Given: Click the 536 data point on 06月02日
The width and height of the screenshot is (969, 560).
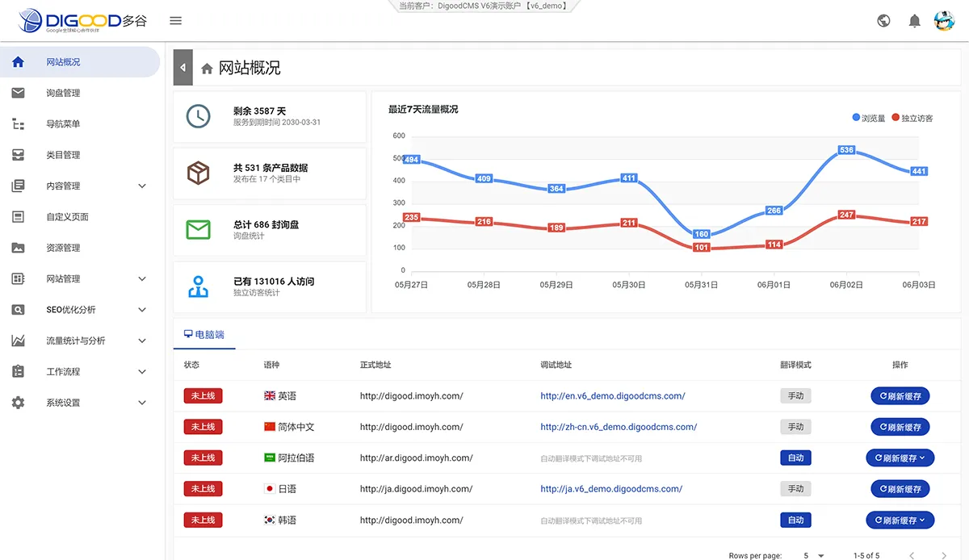Looking at the screenshot, I should [x=846, y=150].
